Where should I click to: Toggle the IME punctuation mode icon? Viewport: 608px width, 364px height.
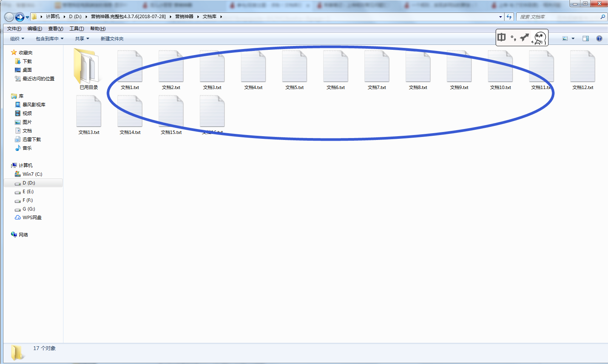[x=513, y=38]
